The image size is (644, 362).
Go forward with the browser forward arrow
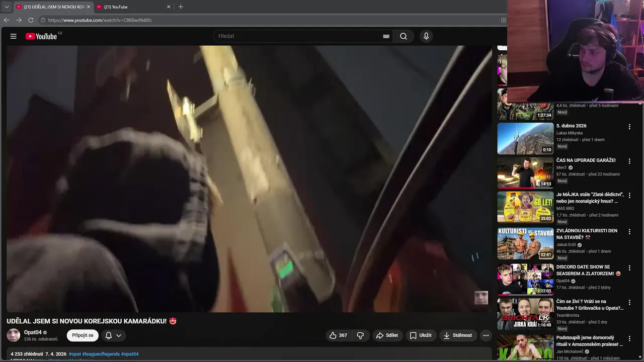coord(19,20)
